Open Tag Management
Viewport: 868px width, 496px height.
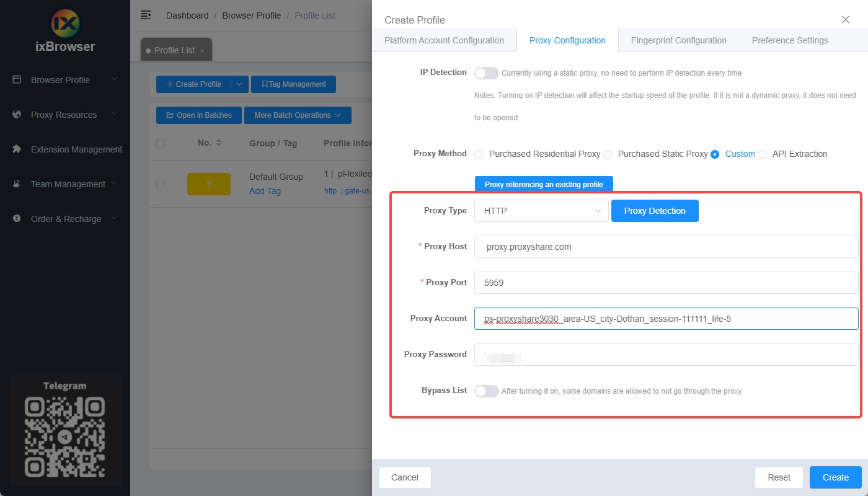[293, 84]
